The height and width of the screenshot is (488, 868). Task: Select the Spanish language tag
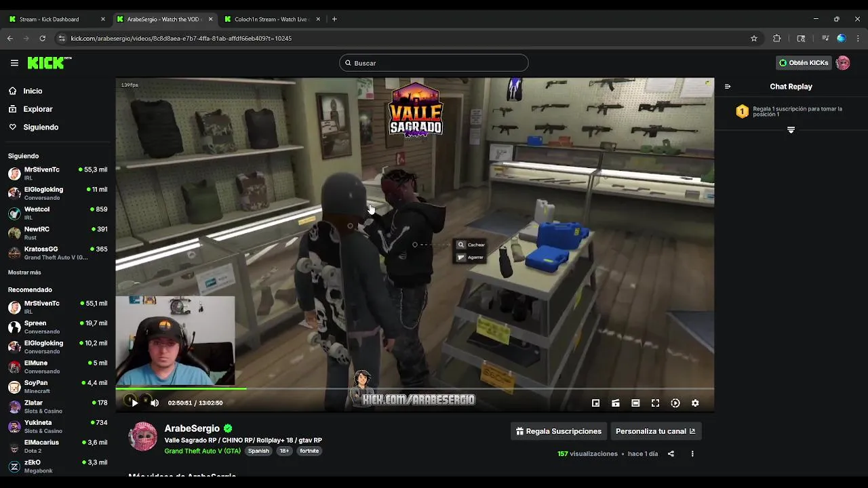[x=258, y=451]
